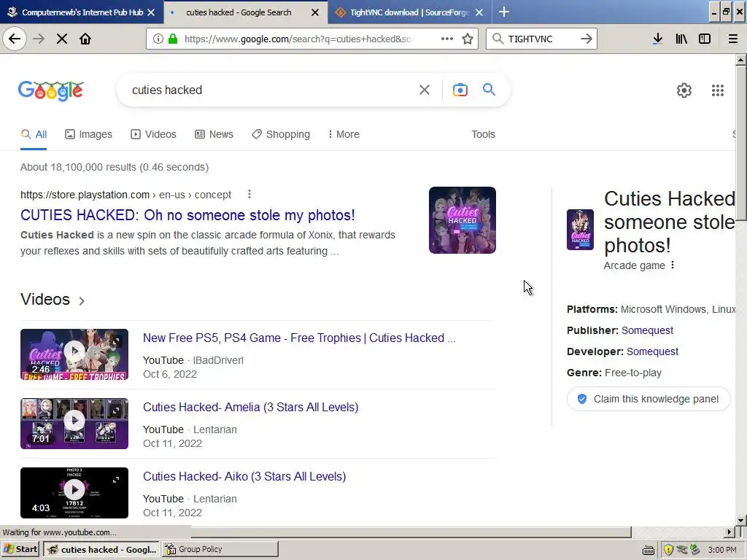Image resolution: width=747 pixels, height=560 pixels.
Task: Open the browser home page
Action: 85,39
